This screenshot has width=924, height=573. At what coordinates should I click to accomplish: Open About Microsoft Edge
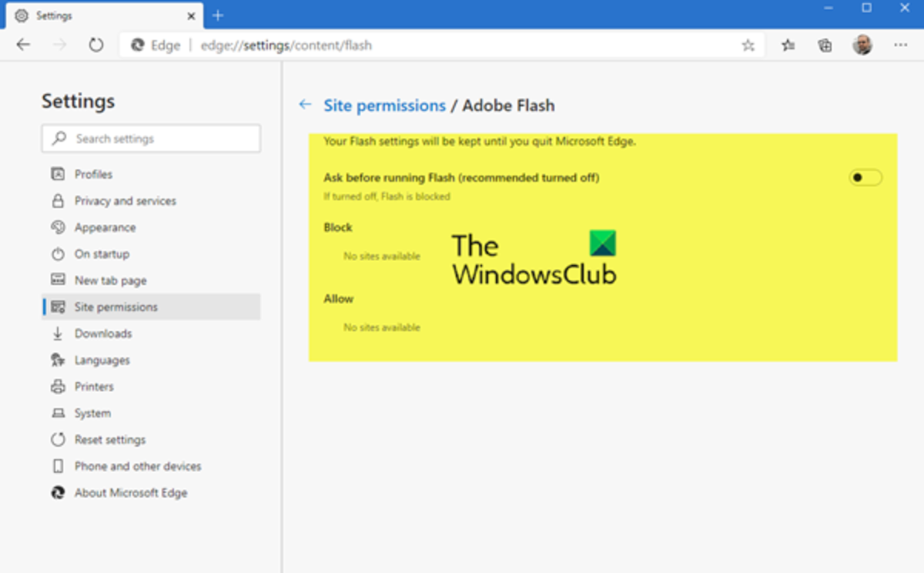point(151,493)
